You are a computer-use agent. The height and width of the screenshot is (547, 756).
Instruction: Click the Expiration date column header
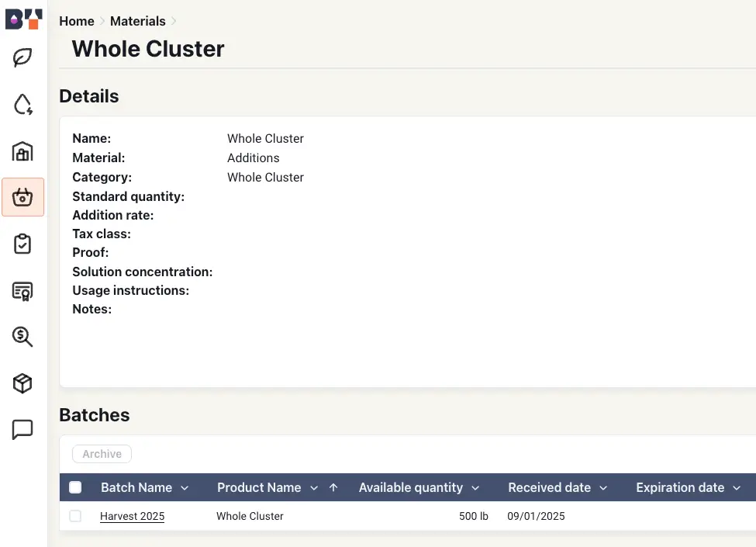pos(680,488)
